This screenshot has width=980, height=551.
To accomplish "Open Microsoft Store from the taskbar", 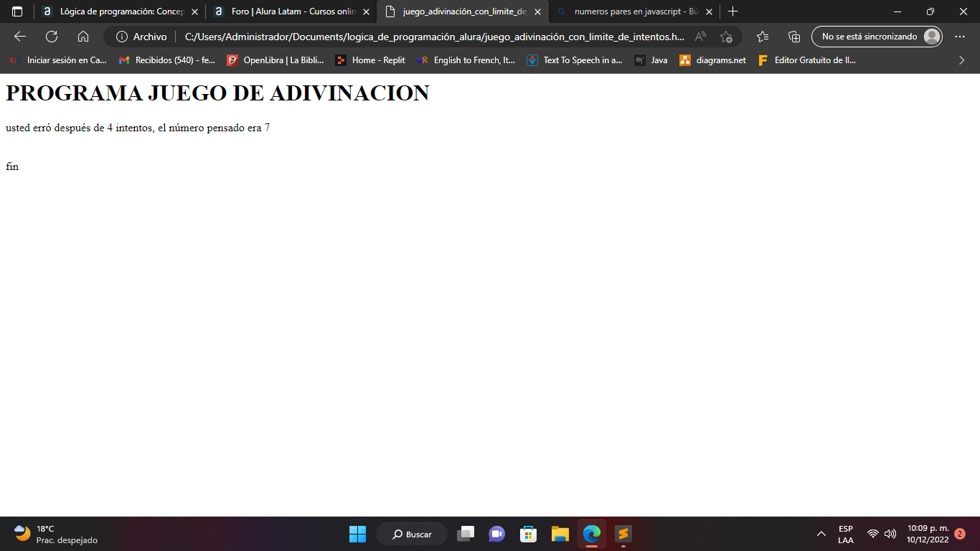I will click(529, 534).
